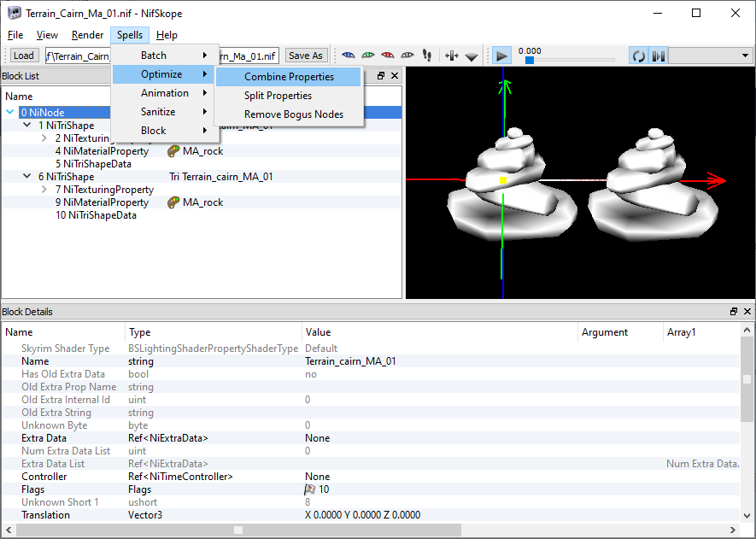Collapse the 6 NiTriShape node
The width and height of the screenshot is (756, 539).
[27, 177]
